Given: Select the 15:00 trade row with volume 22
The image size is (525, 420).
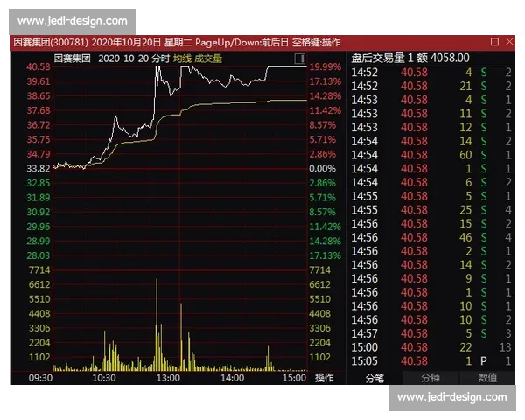Looking at the screenshot, I should point(430,347).
